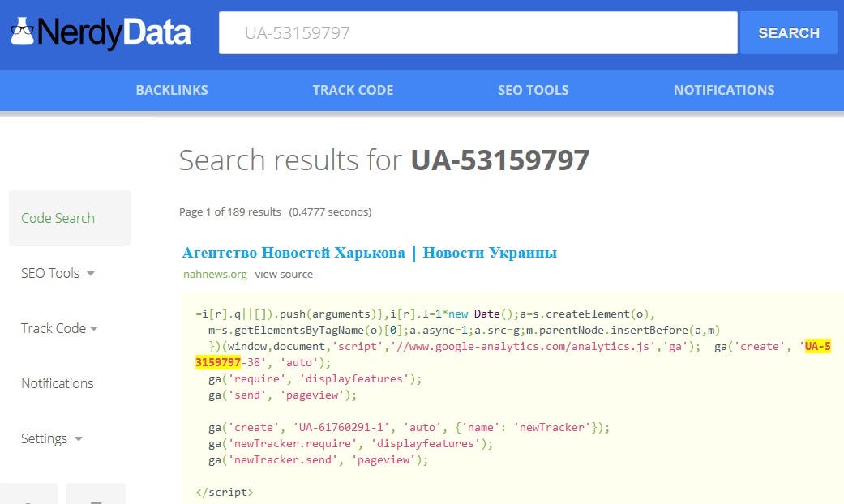Visit the nahnews.org domain link
This screenshot has width=844, height=504.
click(215, 275)
